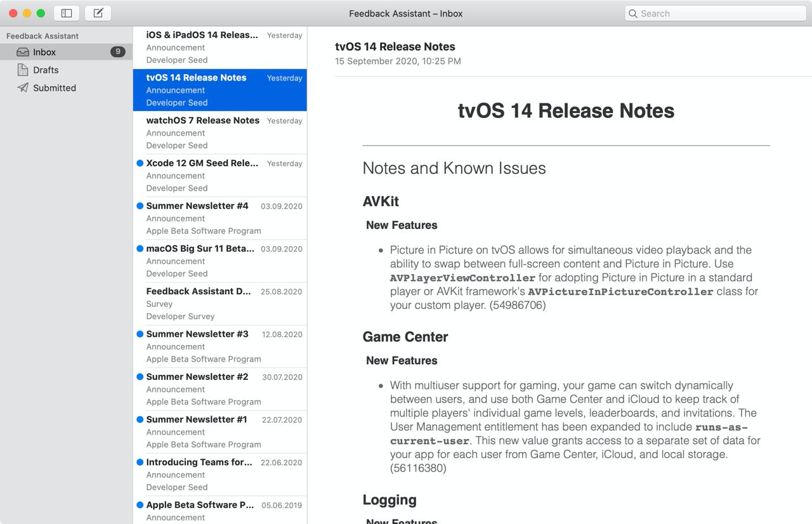This screenshot has height=524, width=812.
Task: Open Xcode 12 GM Seed Release message
Action: pyautogui.click(x=220, y=176)
